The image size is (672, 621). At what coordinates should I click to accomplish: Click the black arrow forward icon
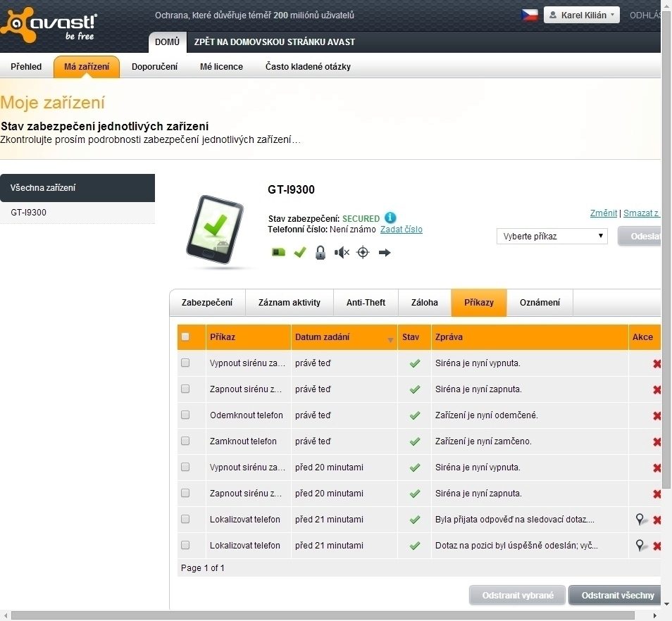[385, 252]
